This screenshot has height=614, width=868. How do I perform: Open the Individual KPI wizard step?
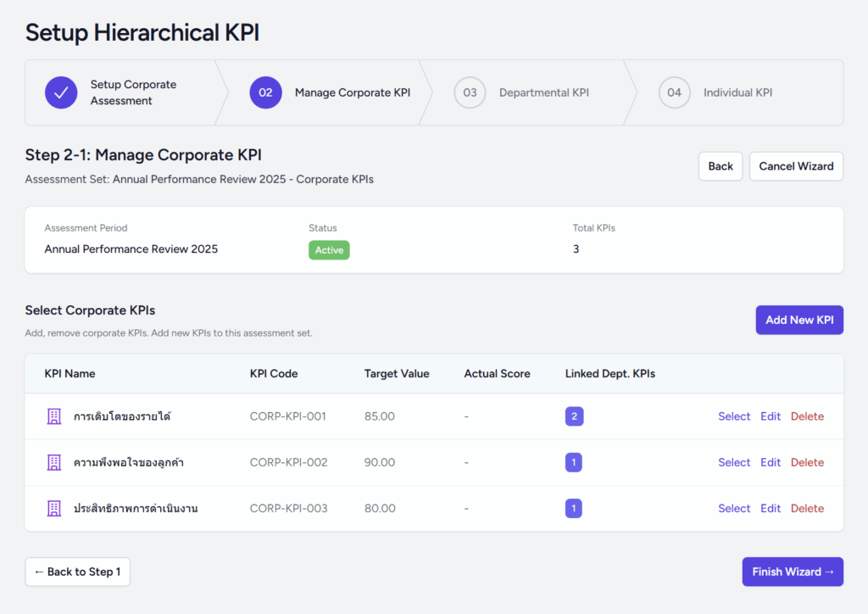pyautogui.click(x=737, y=92)
